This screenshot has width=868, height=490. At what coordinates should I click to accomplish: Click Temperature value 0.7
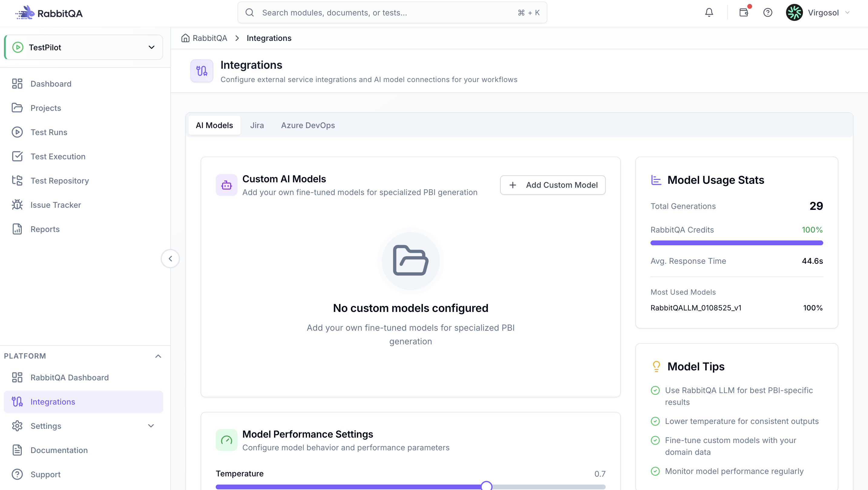pyautogui.click(x=600, y=473)
